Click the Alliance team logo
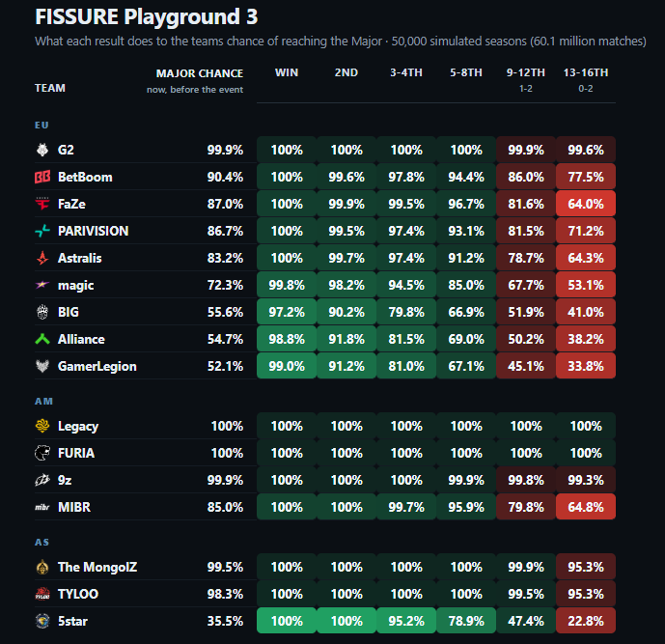Image resolution: width=665 pixels, height=644 pixels. (42, 339)
